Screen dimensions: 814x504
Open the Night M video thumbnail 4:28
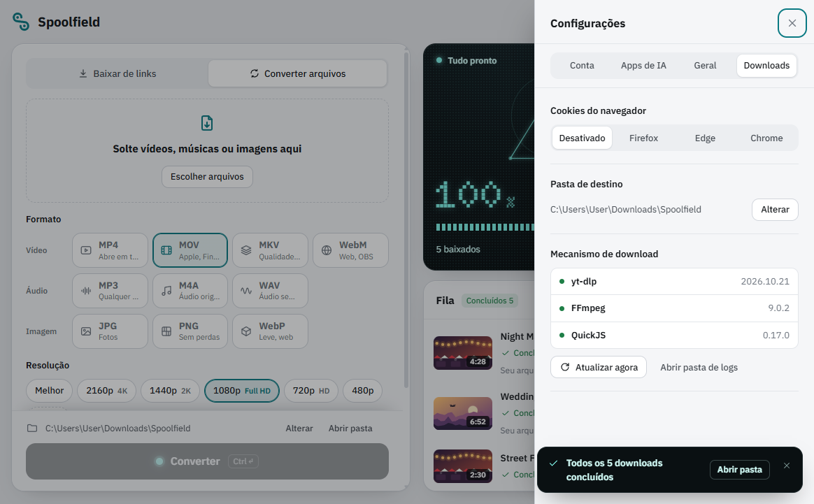tap(462, 353)
